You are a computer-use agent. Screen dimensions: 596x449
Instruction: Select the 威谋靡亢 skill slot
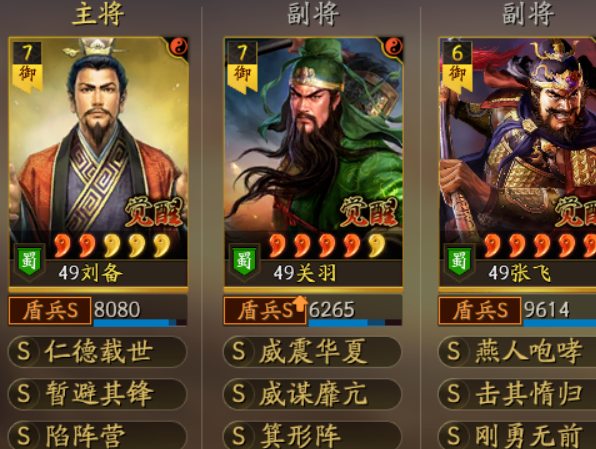(x=312, y=394)
